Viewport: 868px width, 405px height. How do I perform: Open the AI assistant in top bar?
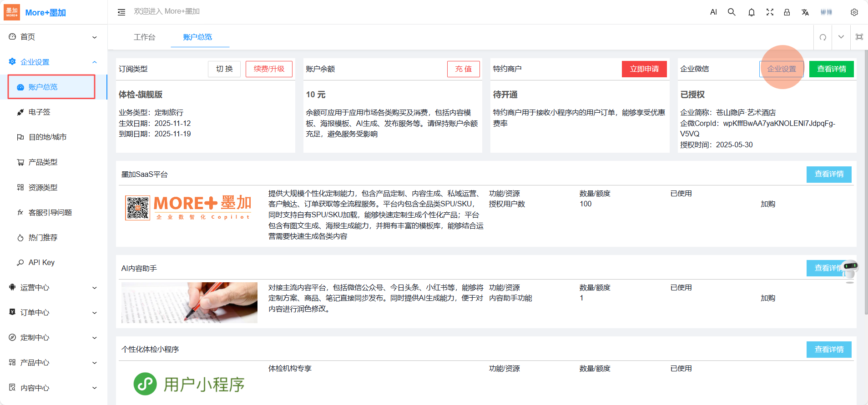[713, 12]
